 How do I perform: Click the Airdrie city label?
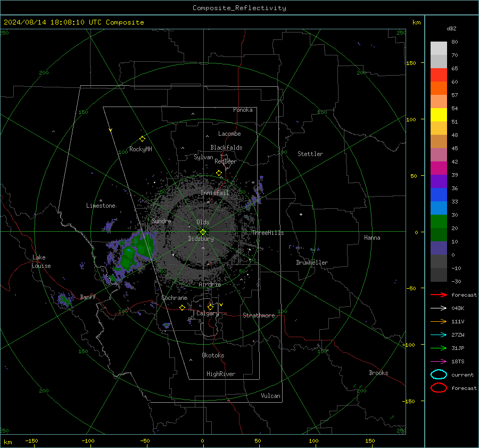[210, 284]
